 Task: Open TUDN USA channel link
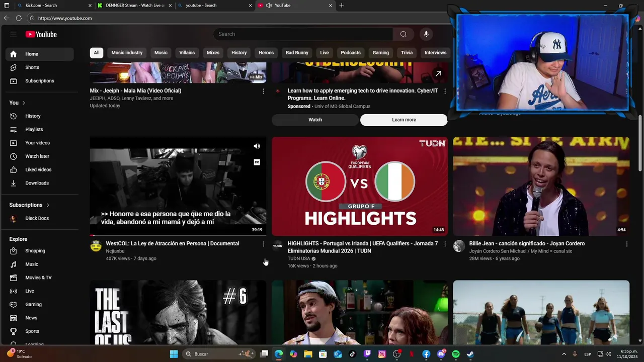click(x=299, y=258)
